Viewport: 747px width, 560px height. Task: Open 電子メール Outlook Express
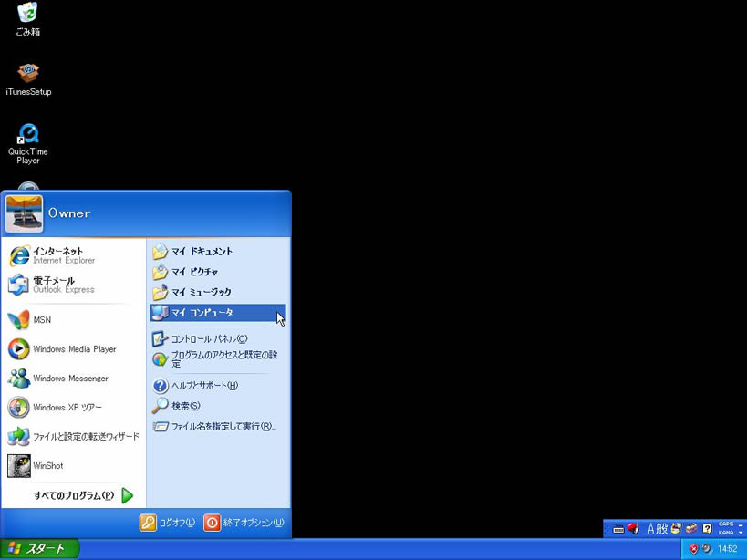[74, 285]
